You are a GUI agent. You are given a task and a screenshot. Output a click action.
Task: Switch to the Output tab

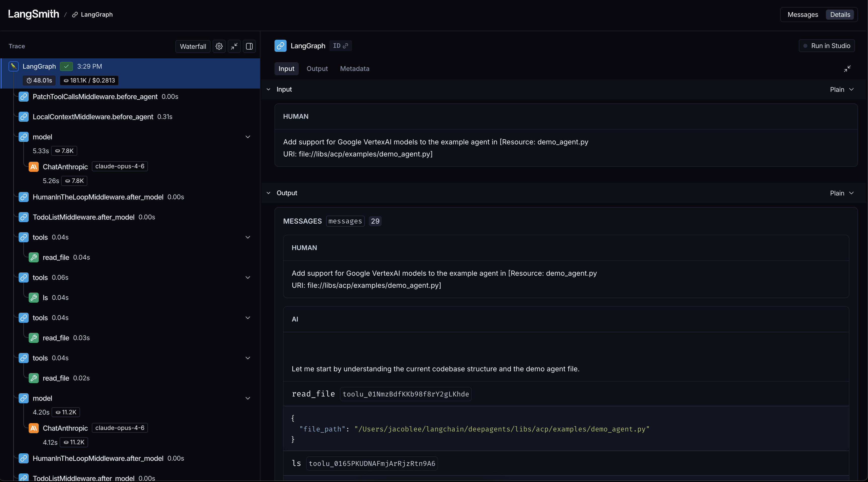(317, 69)
